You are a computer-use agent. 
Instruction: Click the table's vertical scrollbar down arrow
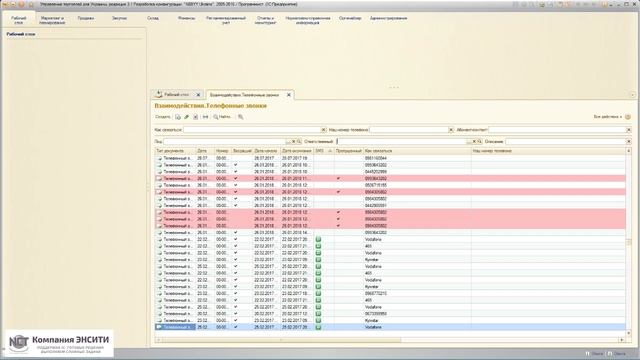pyautogui.click(x=629, y=333)
